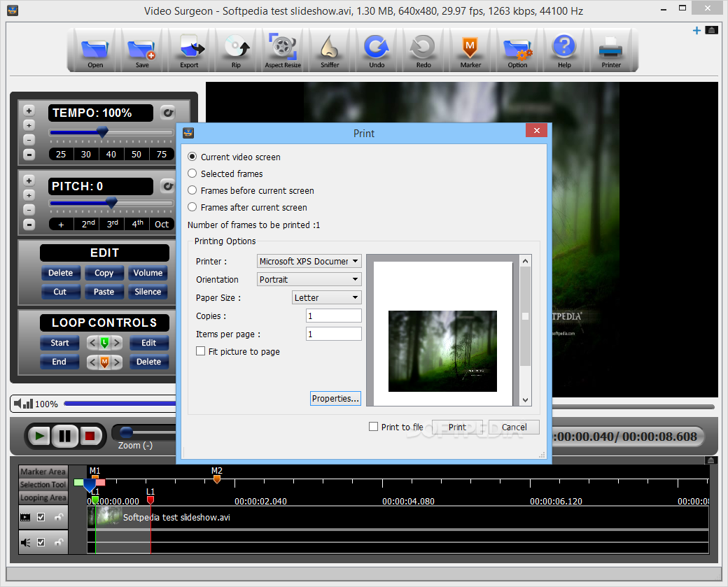The width and height of the screenshot is (728, 587).
Task: Open the Sniffer tool
Action: (x=330, y=51)
